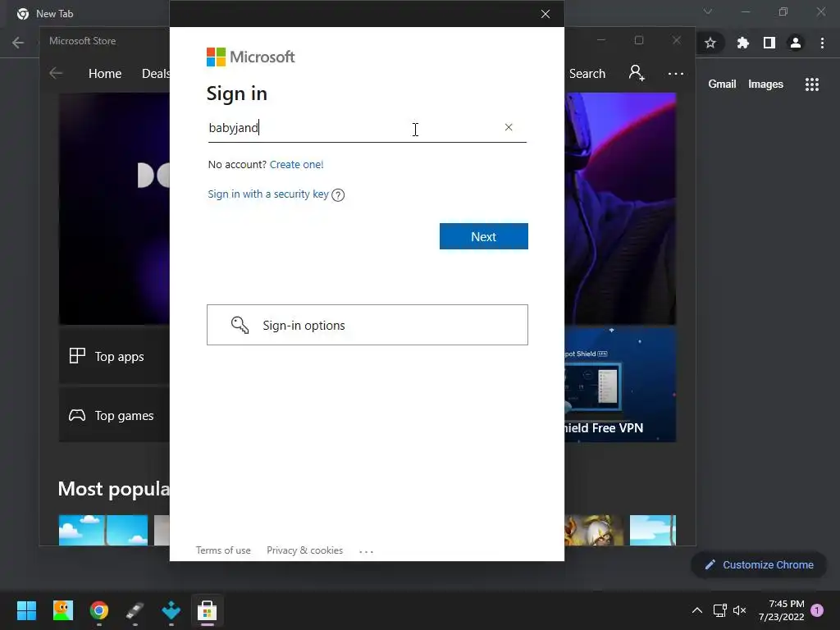Open Chrome three-dot menu

click(x=822, y=43)
